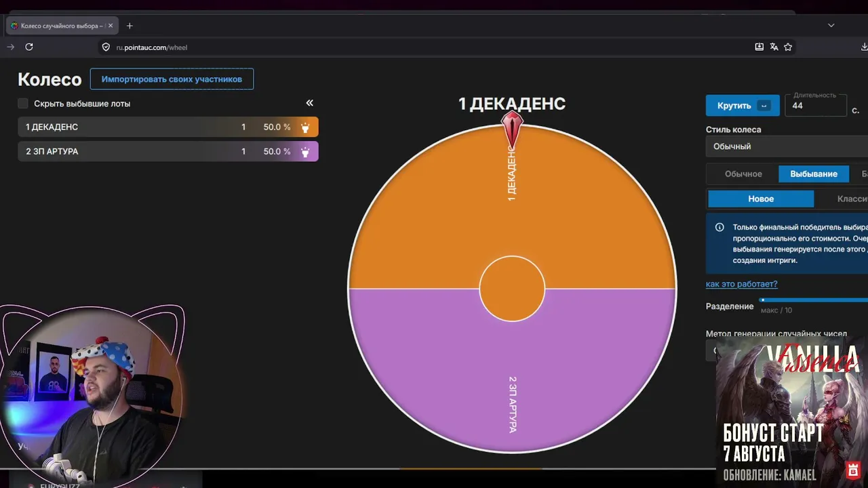Open the browser downloads icon
Image resolution: width=868 pixels, height=488 pixels.
[x=864, y=47]
